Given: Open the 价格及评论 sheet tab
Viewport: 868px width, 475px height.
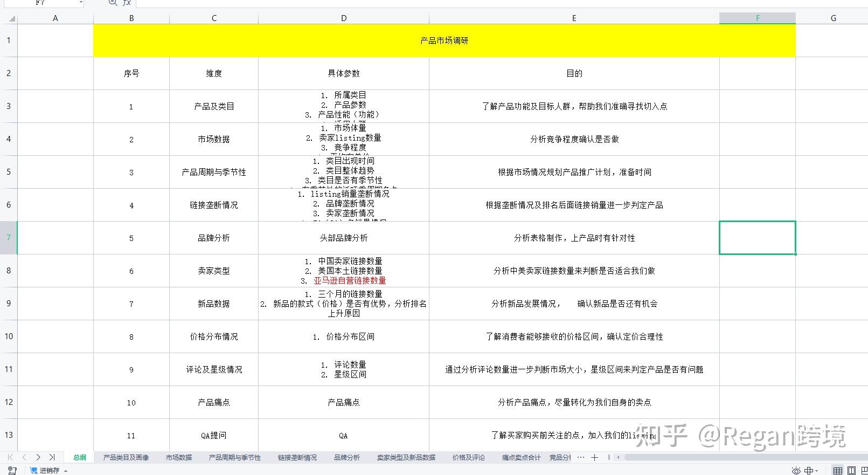Looking at the screenshot, I should coord(469,457).
